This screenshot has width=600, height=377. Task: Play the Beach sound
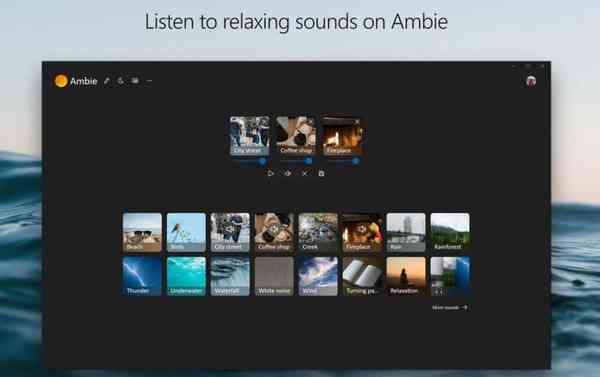click(x=142, y=232)
